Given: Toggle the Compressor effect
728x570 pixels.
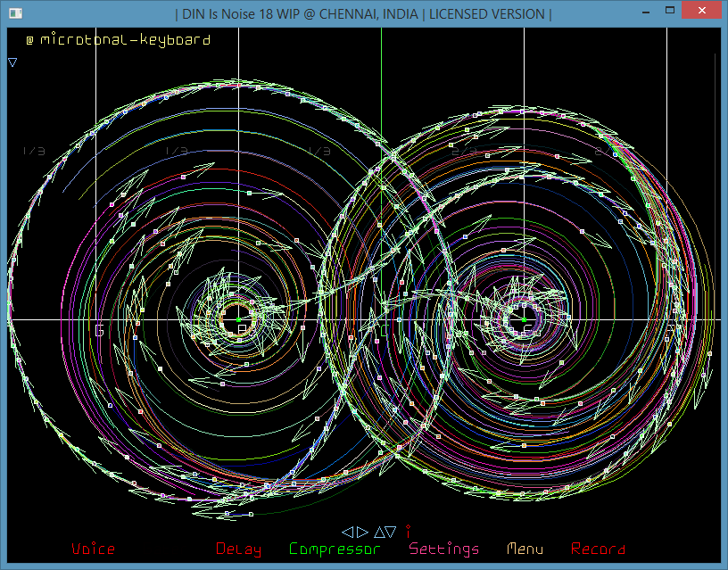Looking at the screenshot, I should [x=335, y=549].
